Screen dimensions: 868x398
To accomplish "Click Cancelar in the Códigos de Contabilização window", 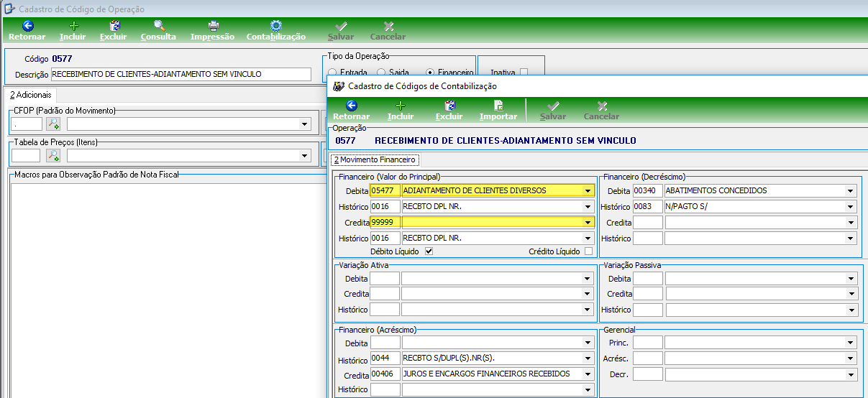I will tap(602, 110).
